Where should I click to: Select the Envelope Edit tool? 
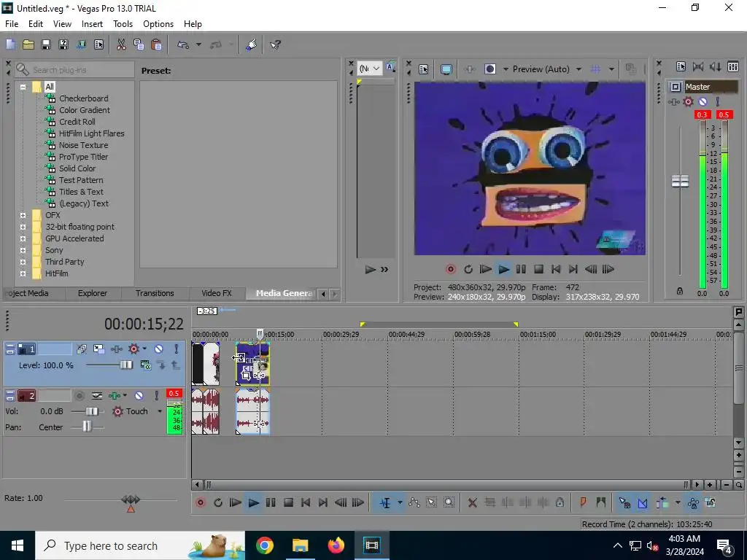(414, 502)
